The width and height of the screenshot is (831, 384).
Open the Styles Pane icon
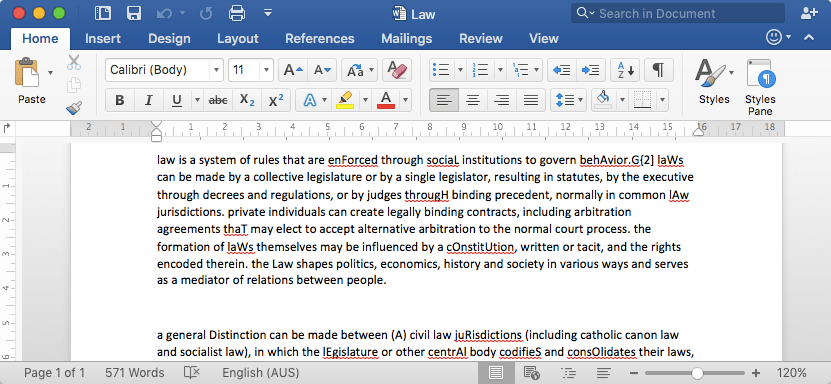pos(760,87)
